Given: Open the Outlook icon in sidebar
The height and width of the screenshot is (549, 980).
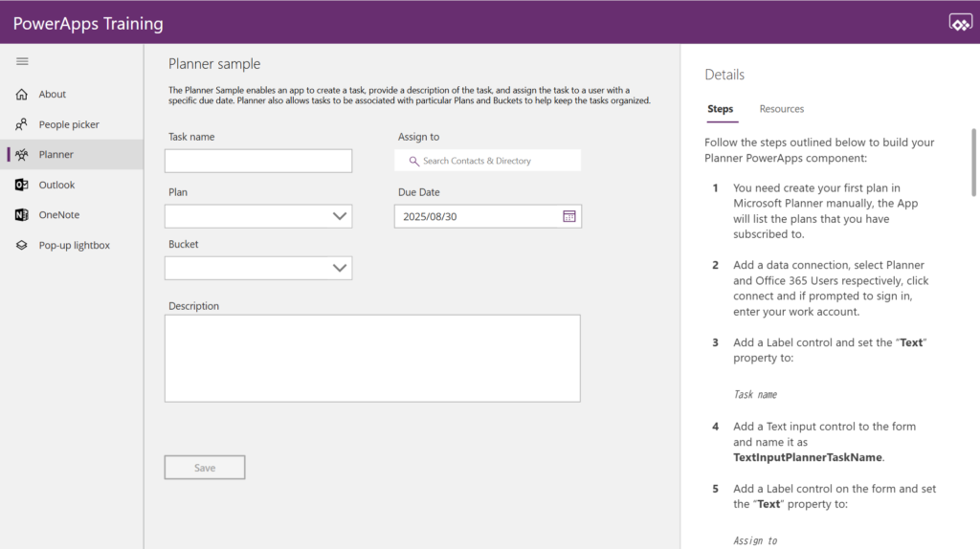Looking at the screenshot, I should coord(22,185).
